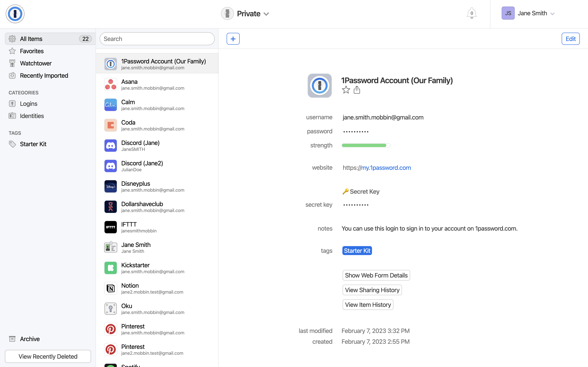Image resolution: width=588 pixels, height=367 pixels.
Task: Click the Search input field
Action: [157, 39]
